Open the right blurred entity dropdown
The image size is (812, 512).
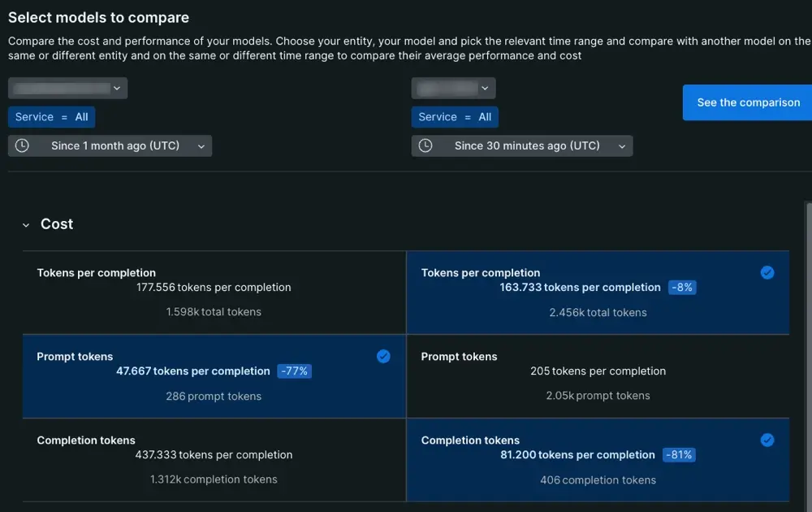click(453, 88)
